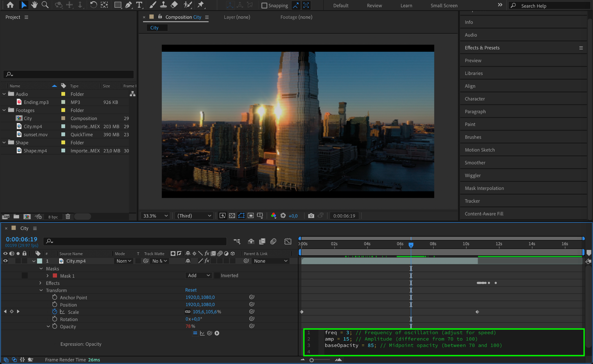This screenshot has width=593, height=364.
Task: Open the Scale graph editor icon
Action: 62,312
